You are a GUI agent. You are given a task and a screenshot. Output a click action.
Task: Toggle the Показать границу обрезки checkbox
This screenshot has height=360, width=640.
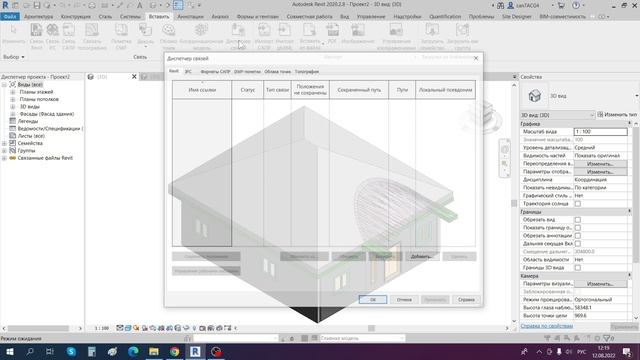pyautogui.click(x=578, y=228)
